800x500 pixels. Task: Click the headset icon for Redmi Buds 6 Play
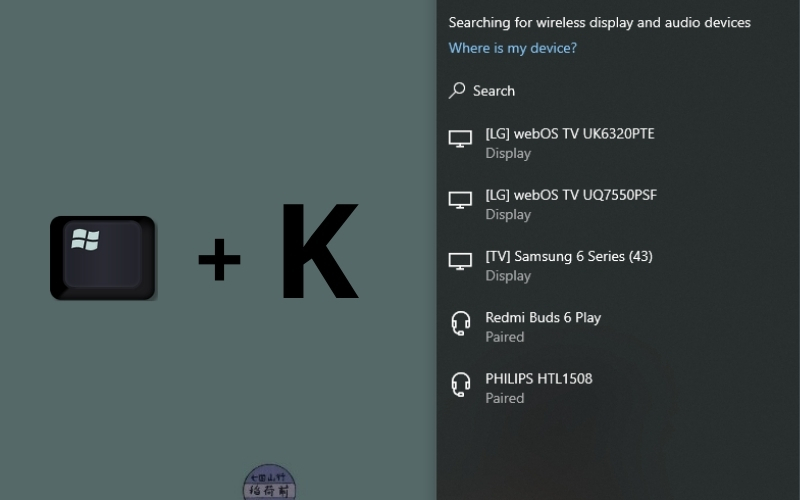(x=460, y=323)
